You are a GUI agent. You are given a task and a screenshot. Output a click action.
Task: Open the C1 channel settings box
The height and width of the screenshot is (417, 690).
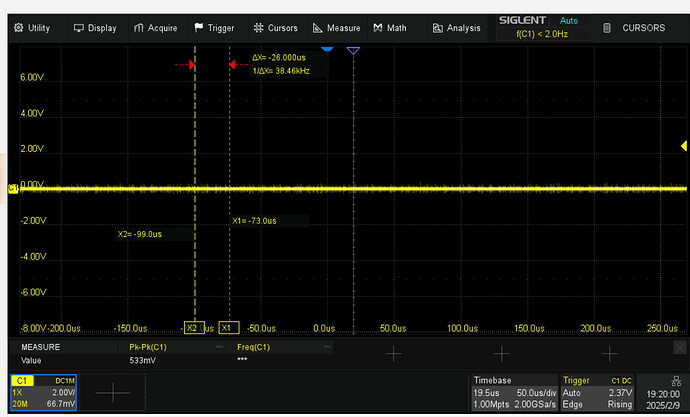pos(44,392)
